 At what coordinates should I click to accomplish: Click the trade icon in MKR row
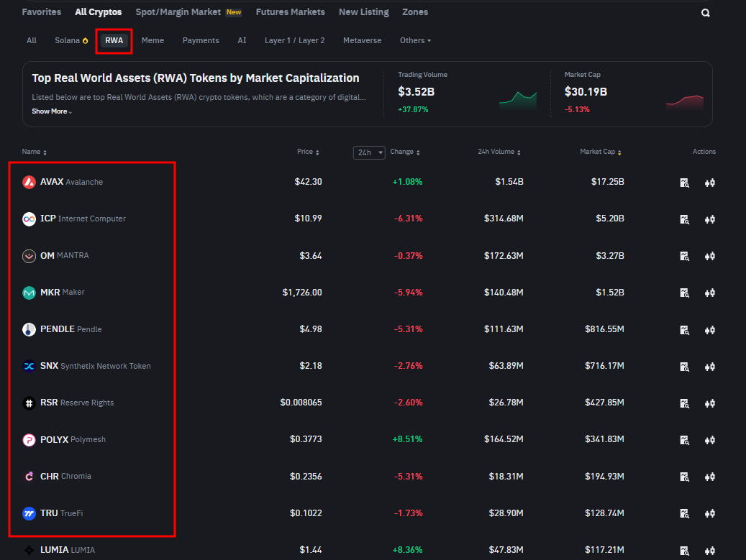(710, 293)
